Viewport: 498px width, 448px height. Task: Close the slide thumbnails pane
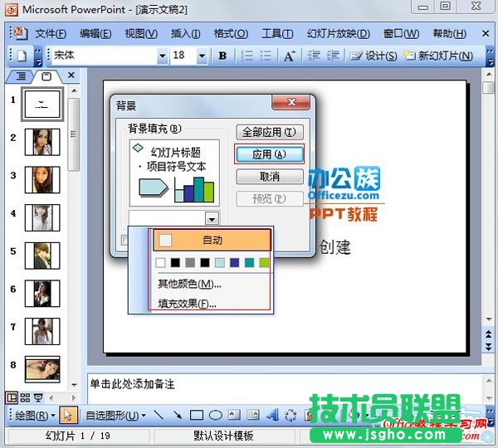[x=71, y=75]
